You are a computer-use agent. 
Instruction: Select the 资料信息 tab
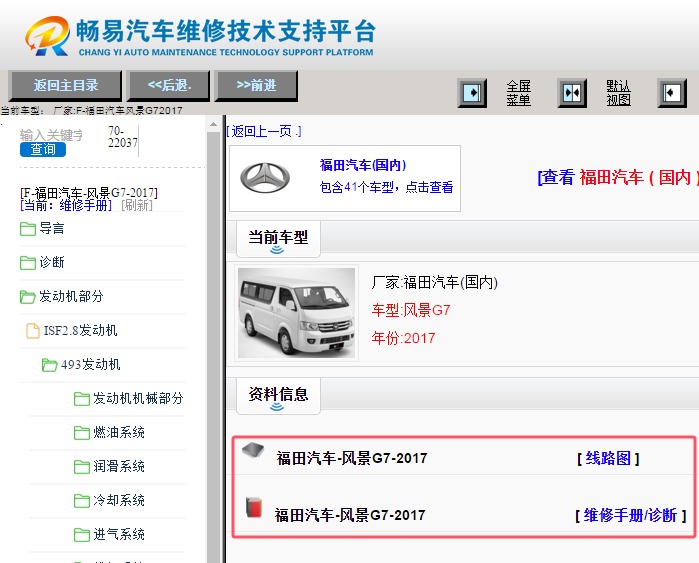coord(278,395)
